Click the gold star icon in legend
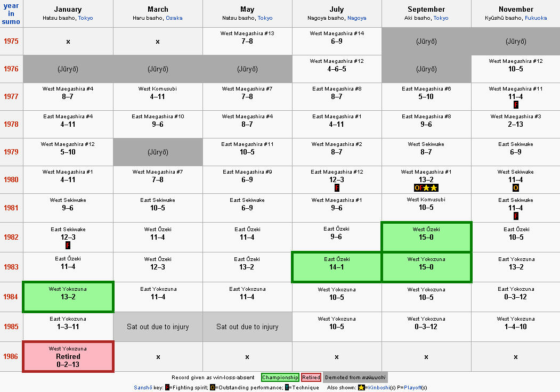Screen dimensions: 560x392 coord(361,387)
